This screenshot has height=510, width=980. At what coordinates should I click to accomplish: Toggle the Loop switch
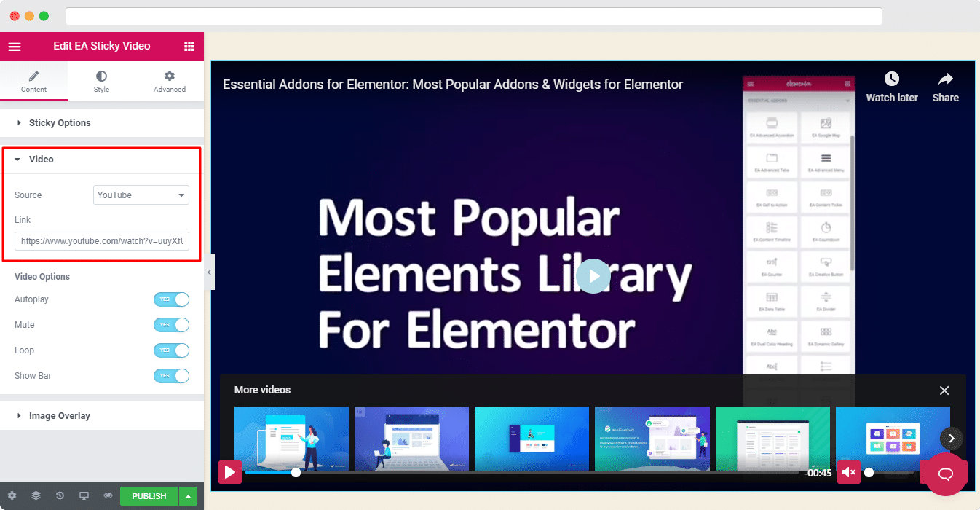coord(171,350)
